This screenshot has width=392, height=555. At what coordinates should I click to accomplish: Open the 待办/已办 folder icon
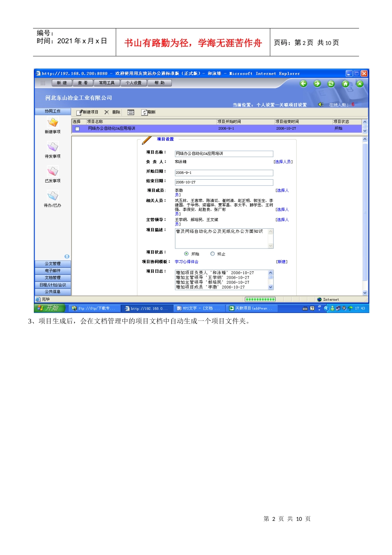pyautogui.click(x=53, y=195)
